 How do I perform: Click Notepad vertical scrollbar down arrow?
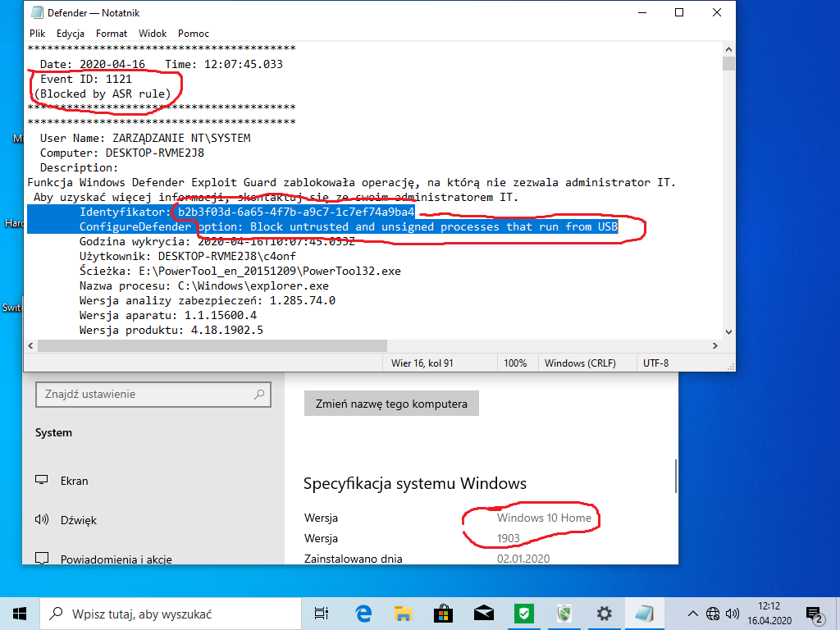(728, 332)
